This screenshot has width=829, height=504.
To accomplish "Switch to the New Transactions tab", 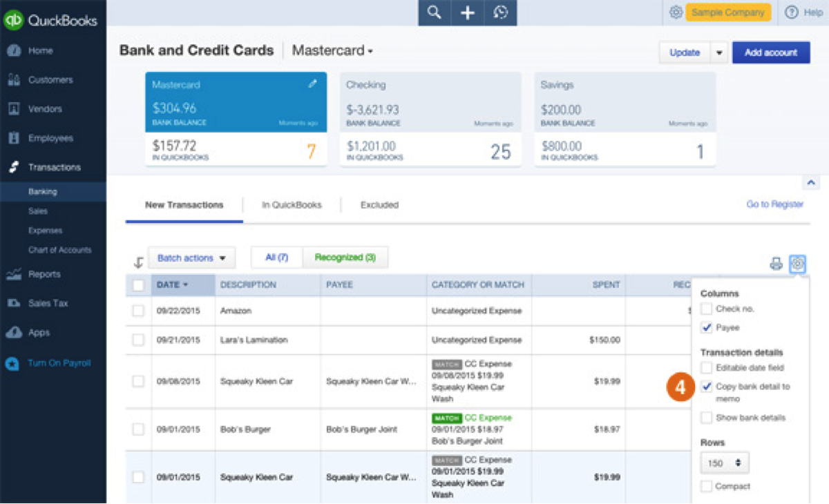I will [x=184, y=205].
